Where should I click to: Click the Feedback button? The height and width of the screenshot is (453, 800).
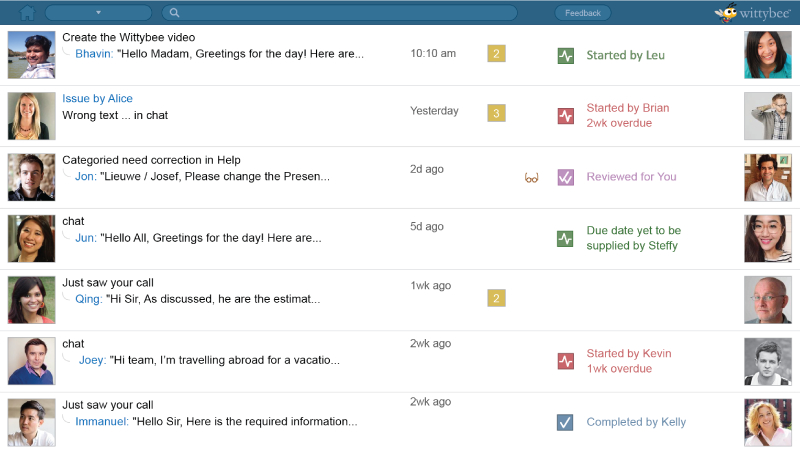583,13
